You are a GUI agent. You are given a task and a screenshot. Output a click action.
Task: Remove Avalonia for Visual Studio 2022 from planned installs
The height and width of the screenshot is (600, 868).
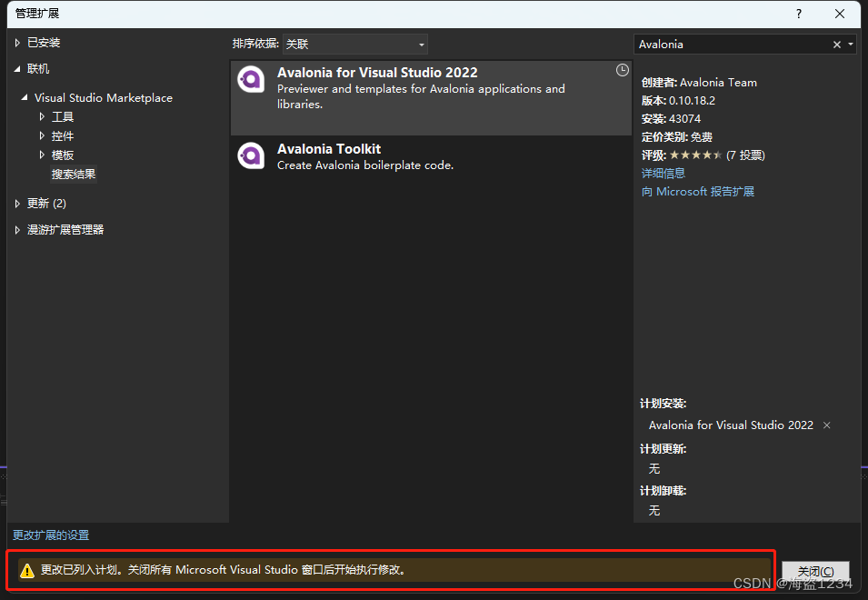[x=826, y=425]
